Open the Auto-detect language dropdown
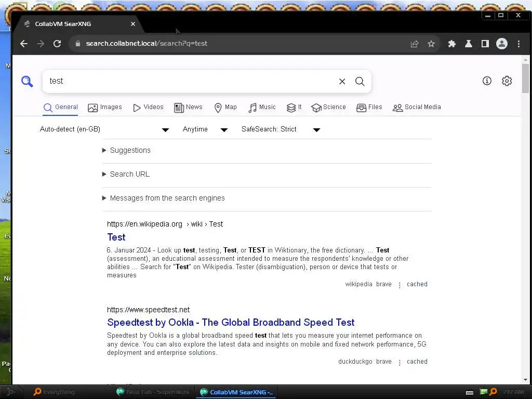The width and height of the screenshot is (532, 399). click(104, 129)
